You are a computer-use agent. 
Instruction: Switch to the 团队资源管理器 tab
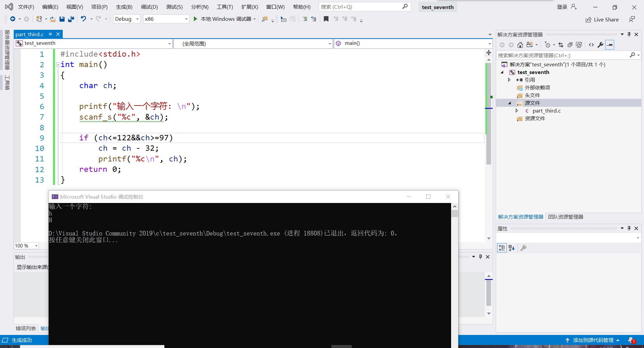tap(566, 217)
